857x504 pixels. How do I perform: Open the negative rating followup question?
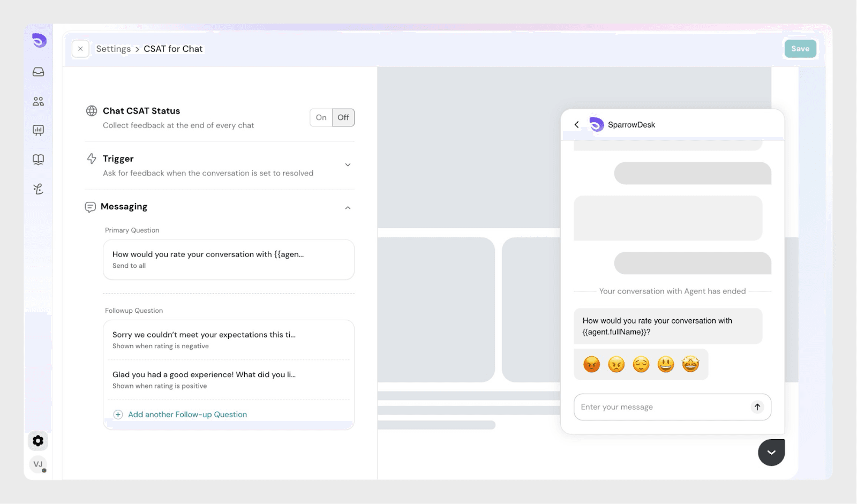pos(228,340)
